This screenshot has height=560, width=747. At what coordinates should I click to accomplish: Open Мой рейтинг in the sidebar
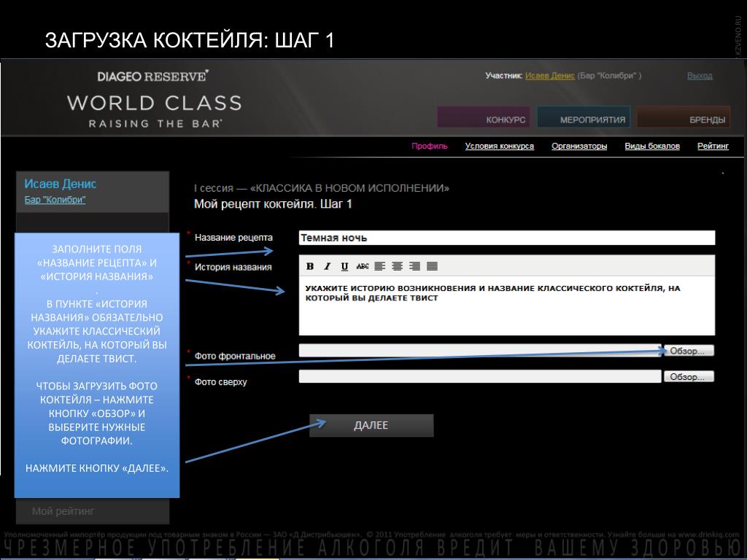pyautogui.click(x=63, y=511)
